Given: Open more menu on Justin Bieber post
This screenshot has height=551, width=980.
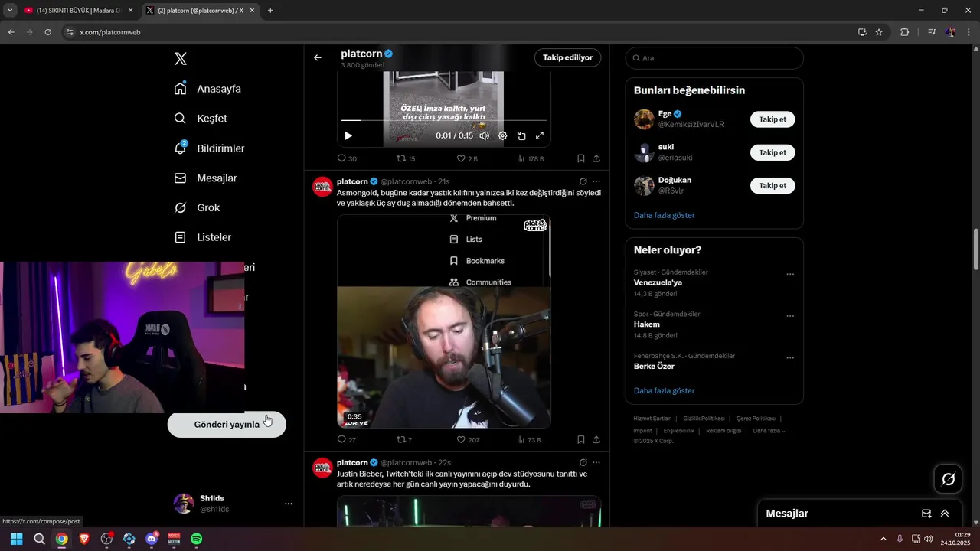Looking at the screenshot, I should click(x=596, y=462).
